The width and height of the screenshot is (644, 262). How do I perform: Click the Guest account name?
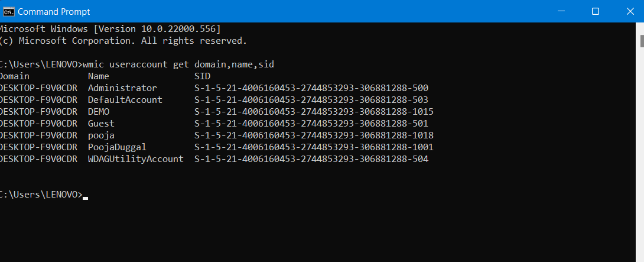pyautogui.click(x=101, y=124)
